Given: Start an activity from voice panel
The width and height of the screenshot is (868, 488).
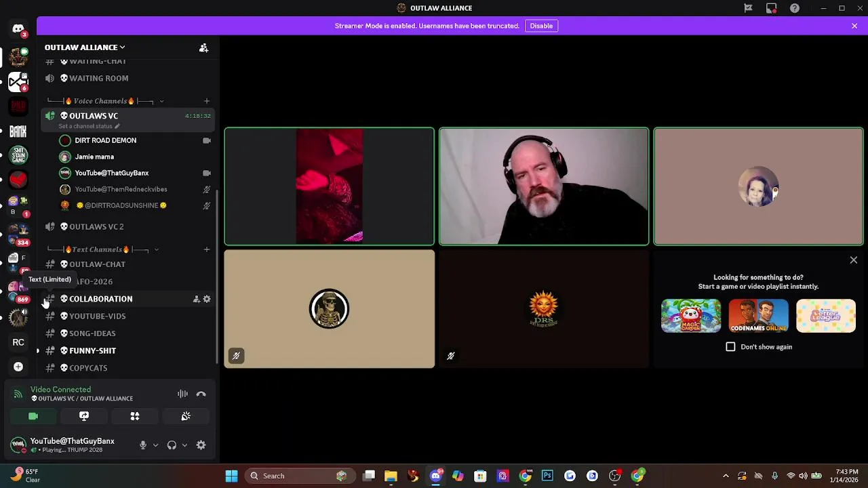Looking at the screenshot, I should tap(135, 416).
